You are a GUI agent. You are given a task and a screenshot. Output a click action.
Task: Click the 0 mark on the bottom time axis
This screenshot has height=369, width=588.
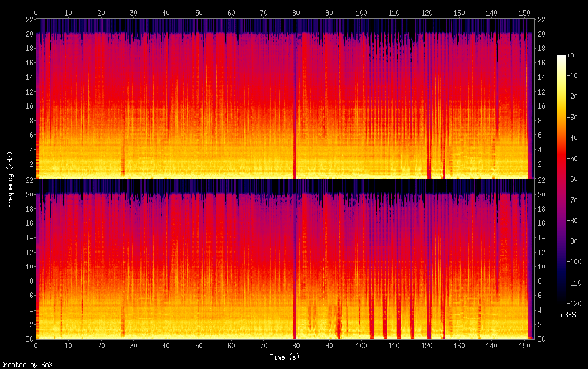pyautogui.click(x=36, y=345)
